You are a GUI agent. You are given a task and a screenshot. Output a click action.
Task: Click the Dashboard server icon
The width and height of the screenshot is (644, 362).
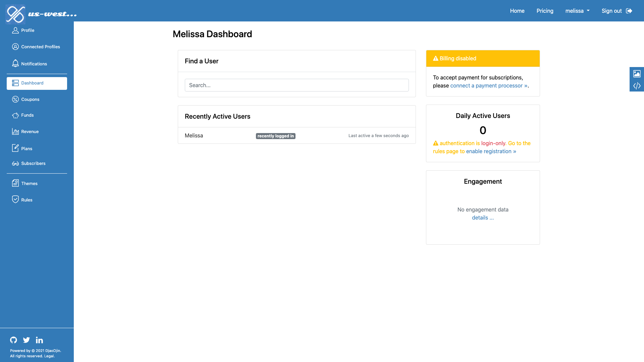(x=15, y=83)
